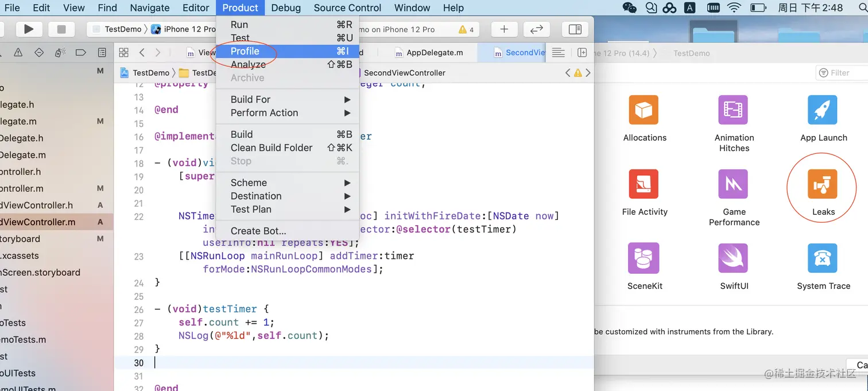This screenshot has width=868, height=391.
Task: Select Clean Build Folder from Product menu
Action: pyautogui.click(x=287, y=148)
